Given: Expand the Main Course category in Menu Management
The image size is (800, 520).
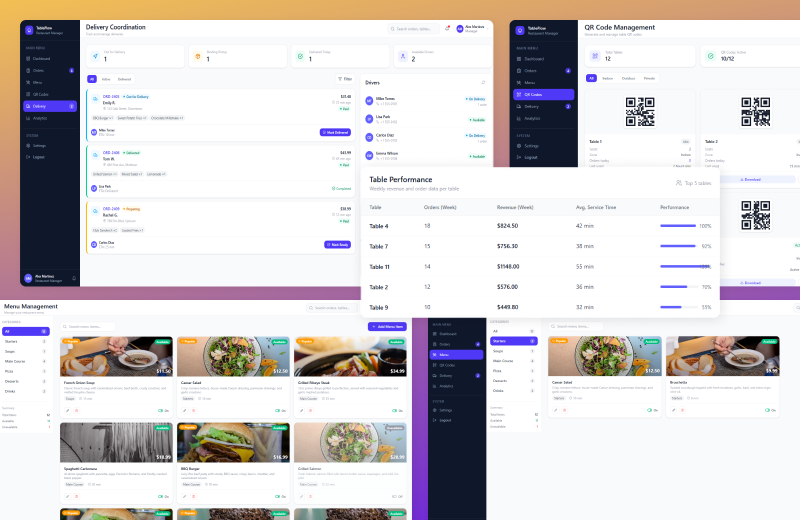Looking at the screenshot, I should click(x=14, y=360).
